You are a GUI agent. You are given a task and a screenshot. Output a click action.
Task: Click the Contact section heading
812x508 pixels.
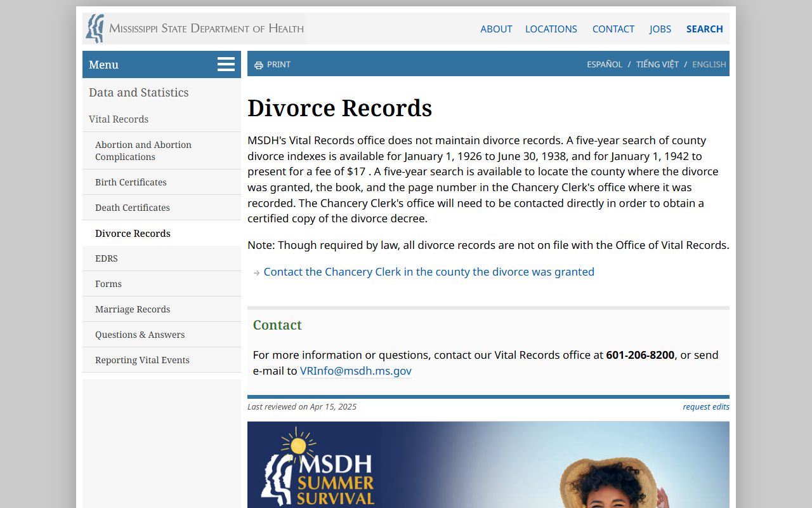pyautogui.click(x=277, y=325)
